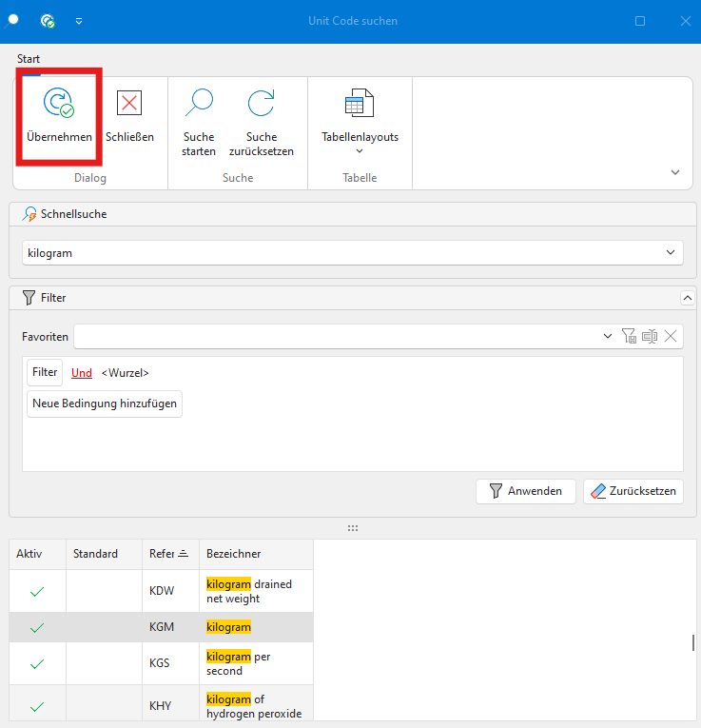Screen dimensions: 701x728
Task: Click the Und operator link
Action: point(82,373)
